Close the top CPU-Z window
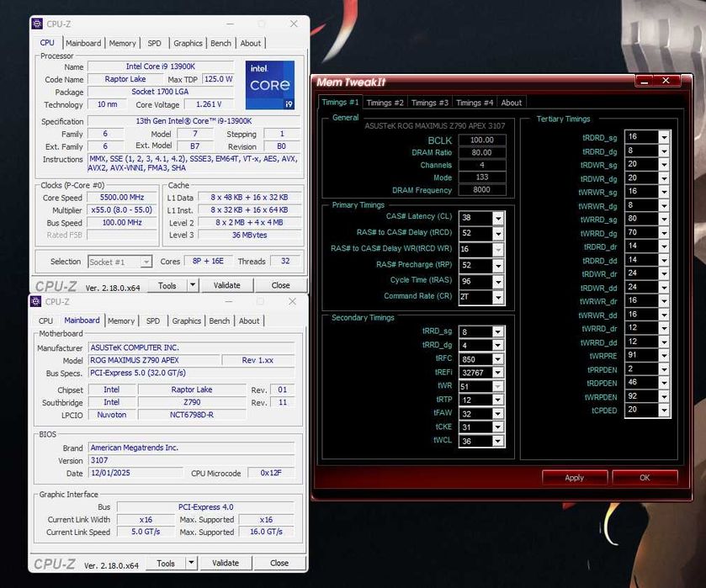This screenshot has height=588, width=706. click(x=294, y=24)
